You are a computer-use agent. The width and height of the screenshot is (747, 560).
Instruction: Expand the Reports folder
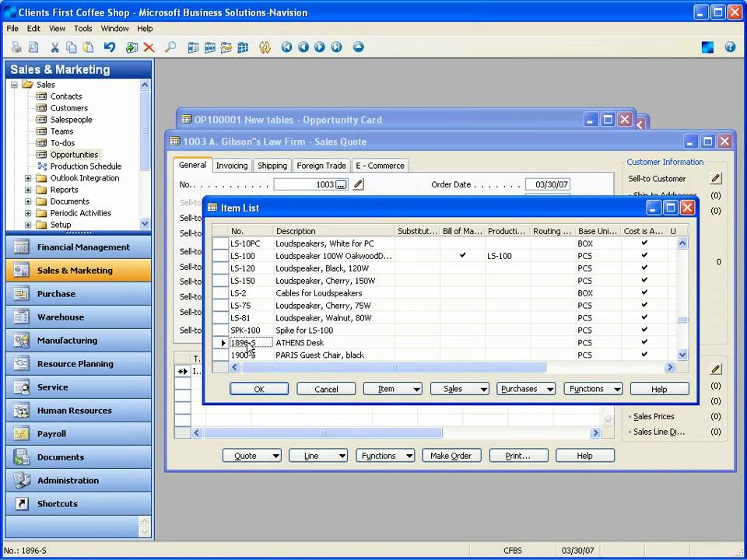[28, 190]
